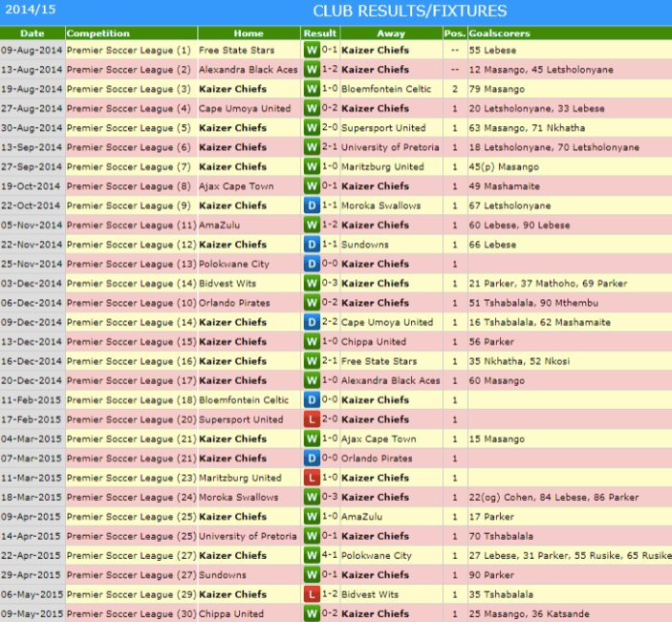Click W icon for University of Pretoria 13-Sep-2014
The height and width of the screenshot is (622, 672).
[x=312, y=147]
